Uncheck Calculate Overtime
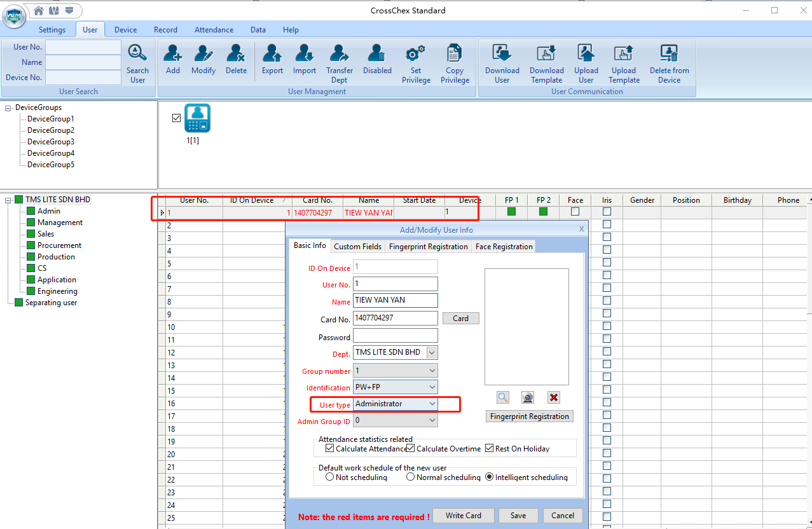Image resolution: width=812 pixels, height=529 pixels. (x=410, y=448)
